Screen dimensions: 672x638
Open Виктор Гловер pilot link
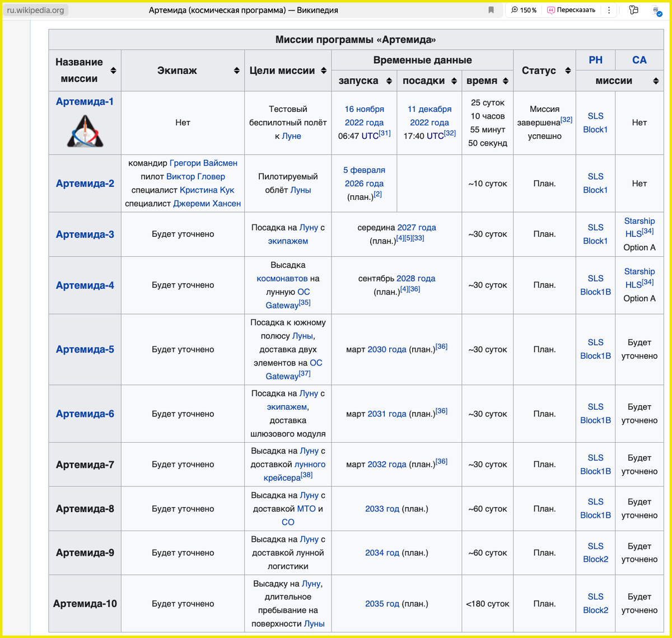pos(195,176)
